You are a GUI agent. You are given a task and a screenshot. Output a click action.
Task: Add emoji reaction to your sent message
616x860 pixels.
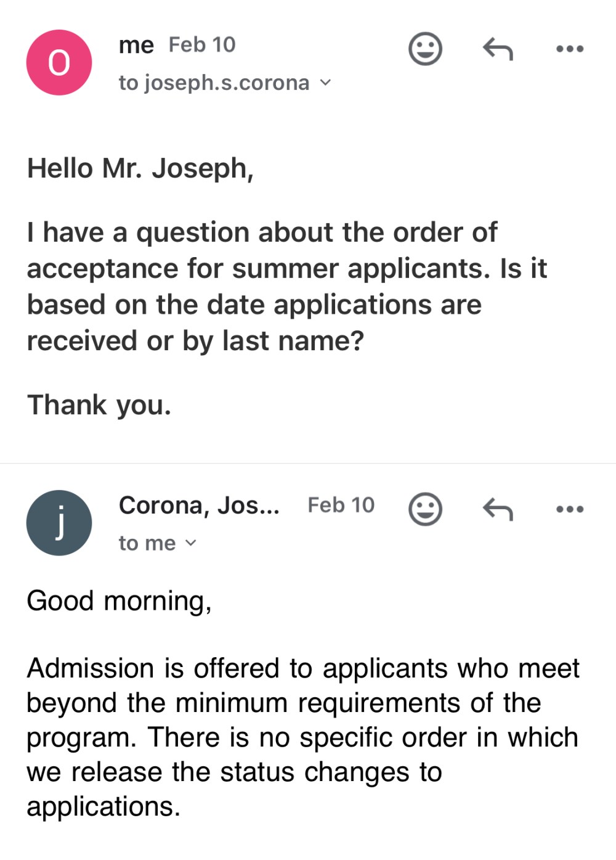pyautogui.click(x=425, y=49)
